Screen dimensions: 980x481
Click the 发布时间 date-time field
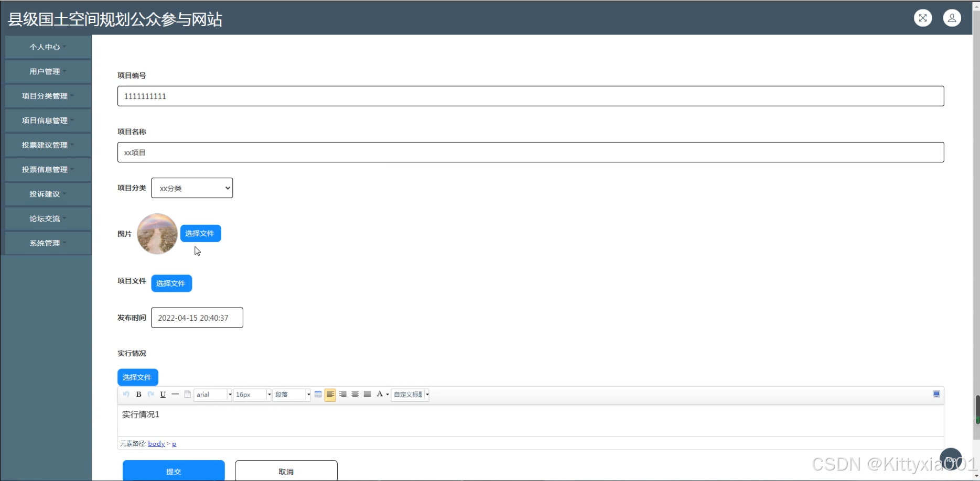pos(197,318)
